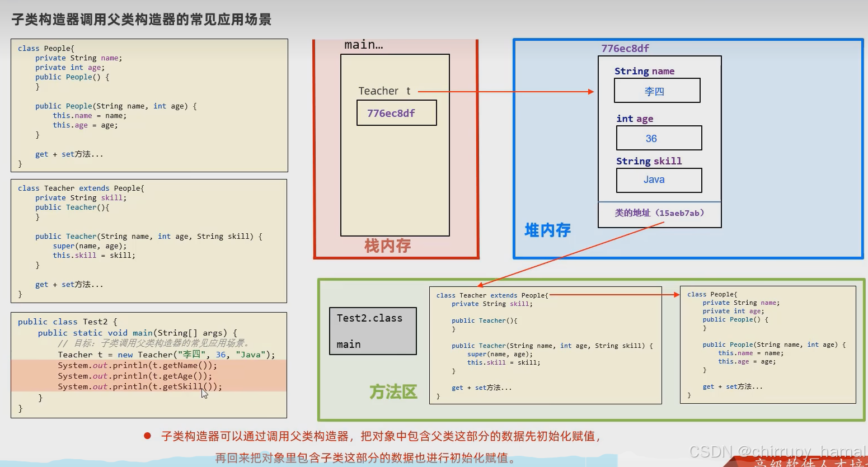Click 'this.skill = skill;' in left Teacher code
The width and height of the screenshot is (868, 467).
[x=94, y=256]
